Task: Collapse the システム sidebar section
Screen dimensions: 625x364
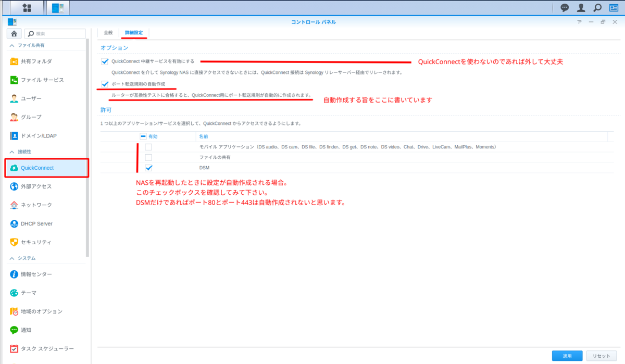Action: (12, 258)
